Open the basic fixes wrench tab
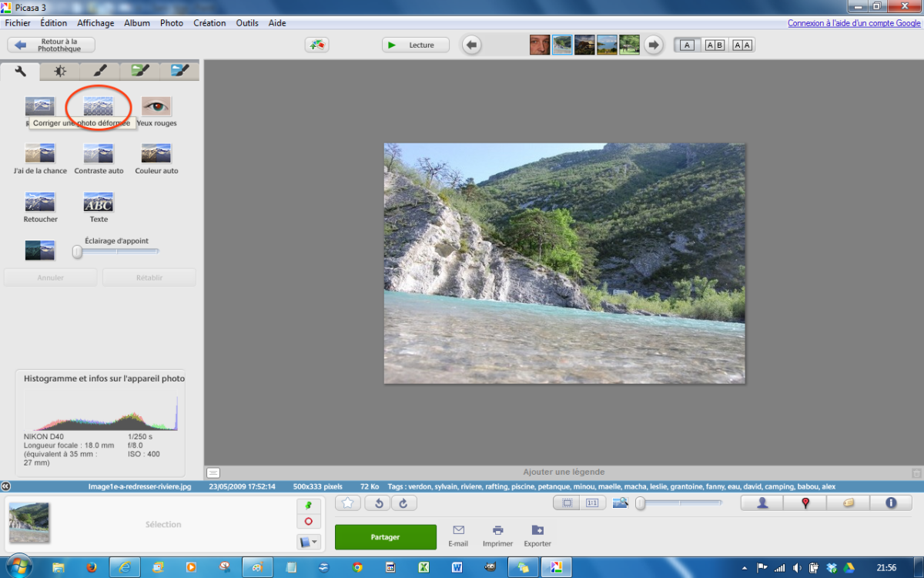 click(x=21, y=71)
